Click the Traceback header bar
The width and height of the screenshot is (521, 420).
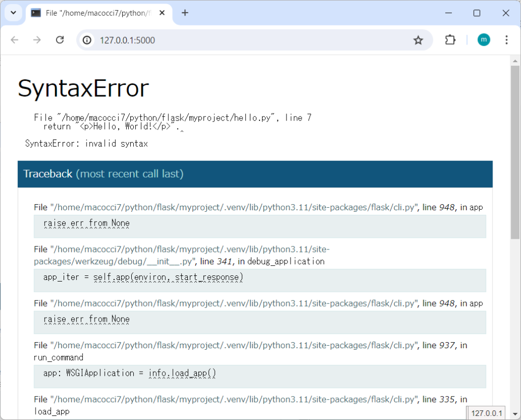coord(255,174)
